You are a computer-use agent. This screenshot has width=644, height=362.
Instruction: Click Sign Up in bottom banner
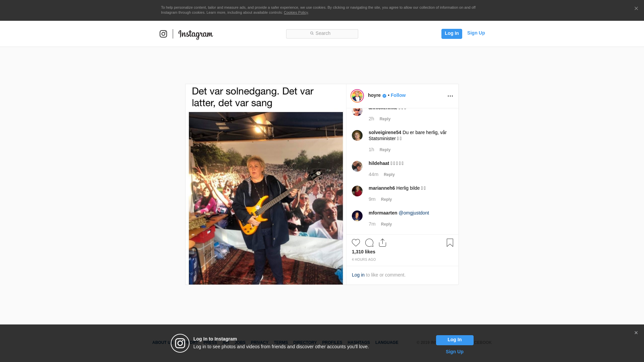point(454,352)
